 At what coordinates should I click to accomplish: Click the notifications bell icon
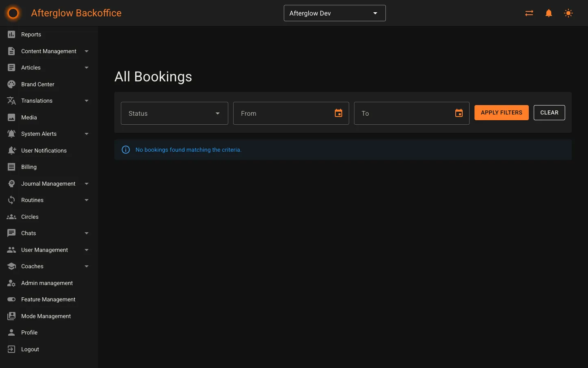coord(548,13)
